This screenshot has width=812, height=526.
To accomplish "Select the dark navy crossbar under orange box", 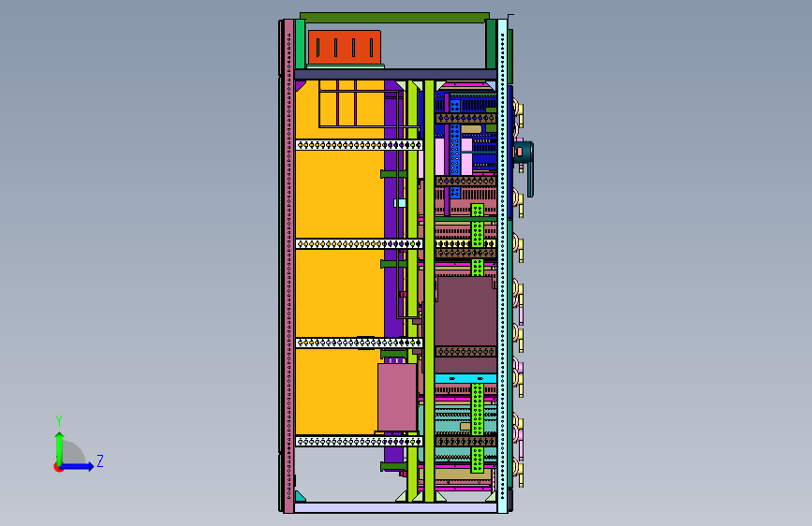I will tap(395, 75).
